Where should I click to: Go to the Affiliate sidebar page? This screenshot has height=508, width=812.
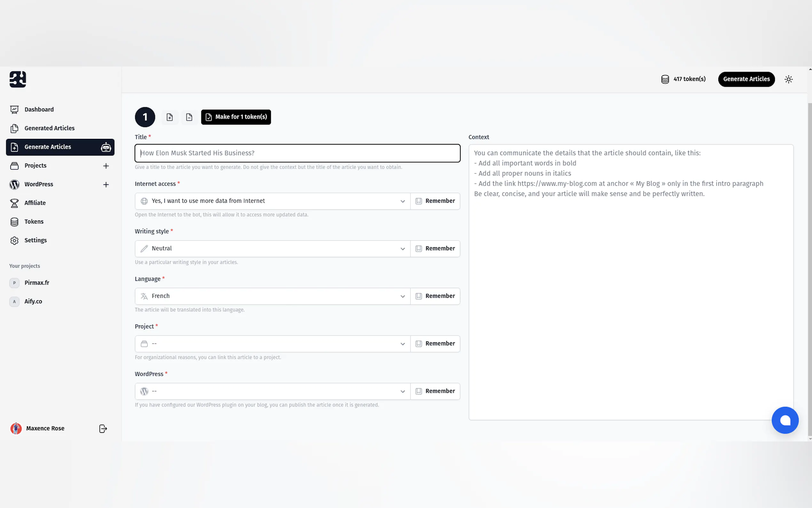35,203
